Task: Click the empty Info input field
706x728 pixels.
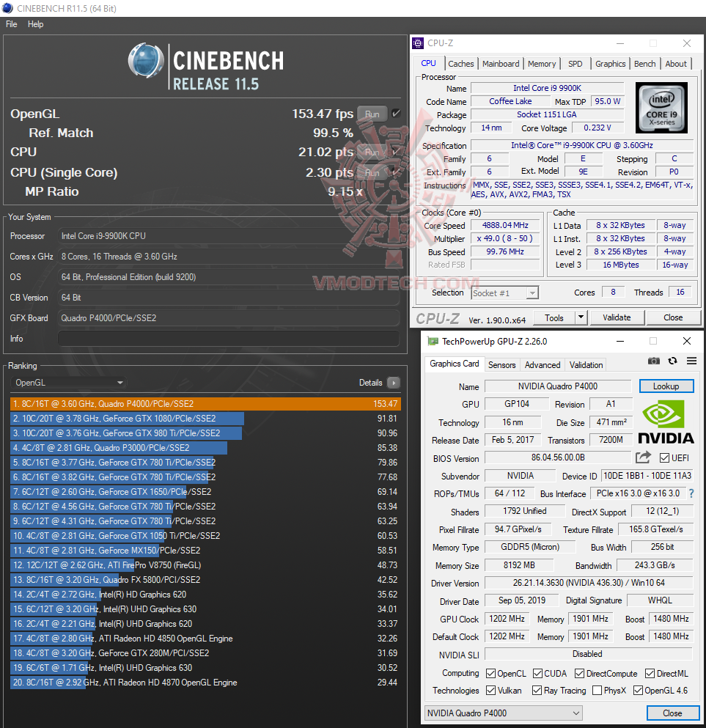Action: pos(229,339)
